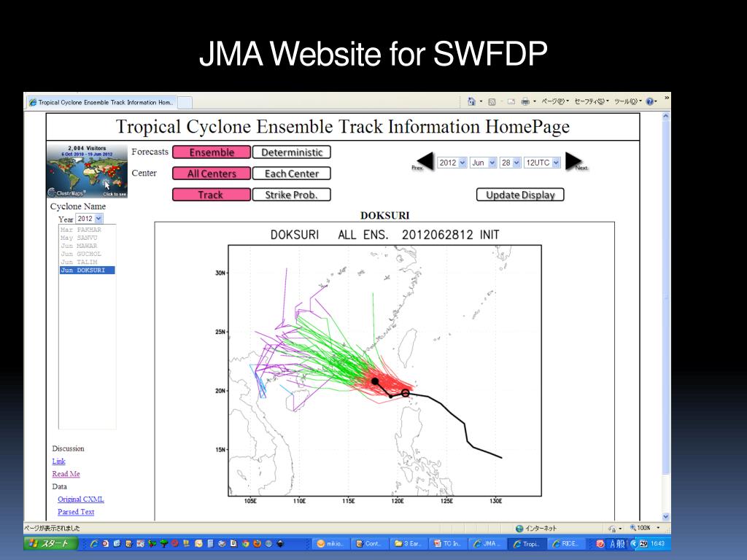Viewport: 747px width, 560px height.
Task: Click the scrollbar down arrow
Action: pos(666,517)
